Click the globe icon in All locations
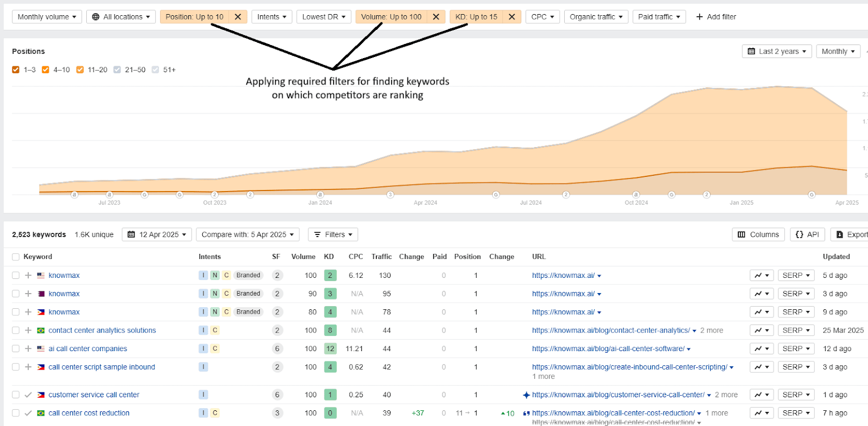The width and height of the screenshot is (868, 426). click(x=96, y=17)
